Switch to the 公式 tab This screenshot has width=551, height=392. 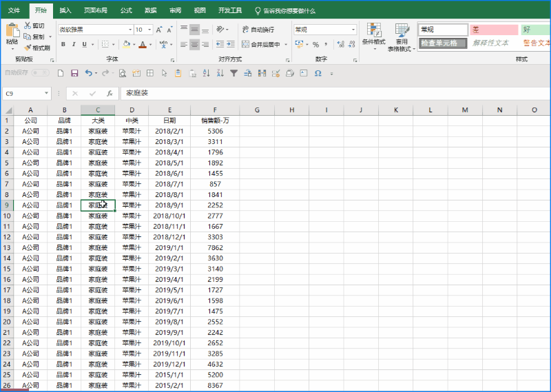(126, 10)
